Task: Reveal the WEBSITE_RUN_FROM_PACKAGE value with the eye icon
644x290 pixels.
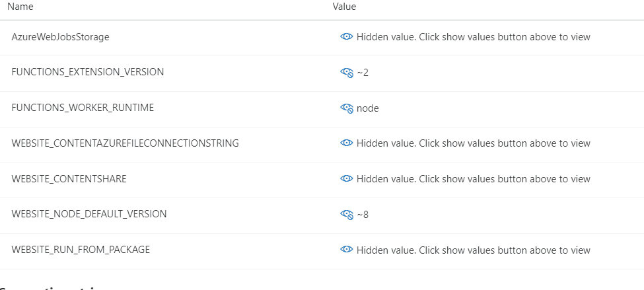Action: 347,250
